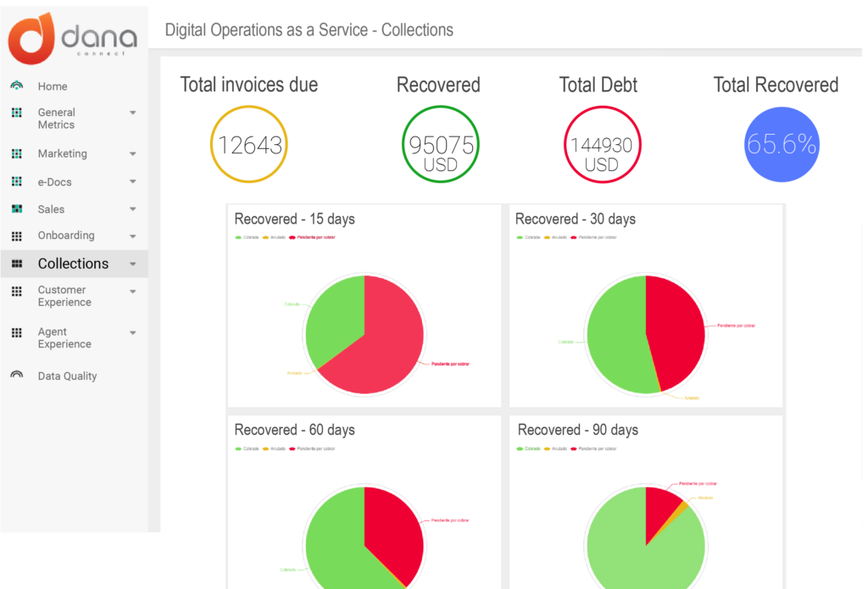Select the Sales menu entry
868x589 pixels.
51,209
